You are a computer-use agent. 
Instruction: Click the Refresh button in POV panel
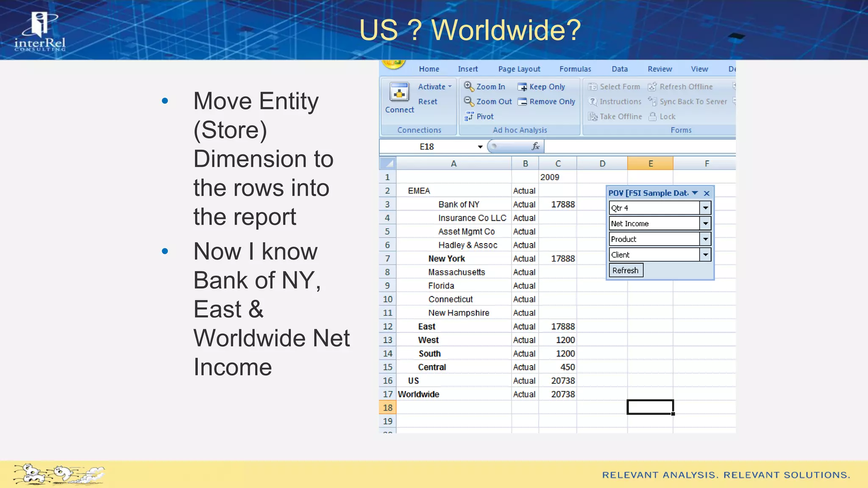coord(626,270)
